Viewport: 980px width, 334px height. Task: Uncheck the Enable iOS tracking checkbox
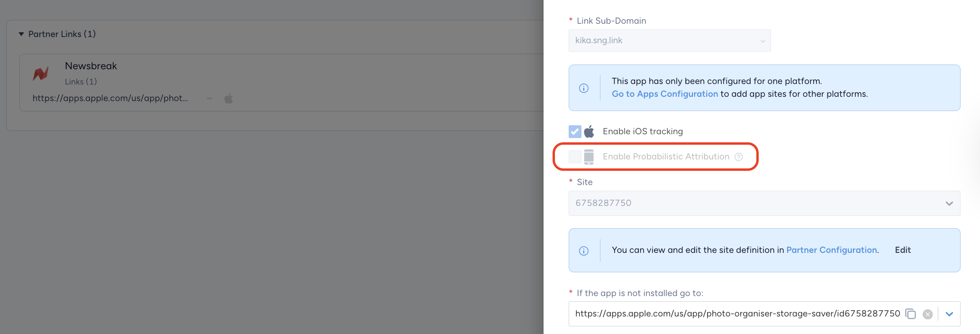point(575,131)
